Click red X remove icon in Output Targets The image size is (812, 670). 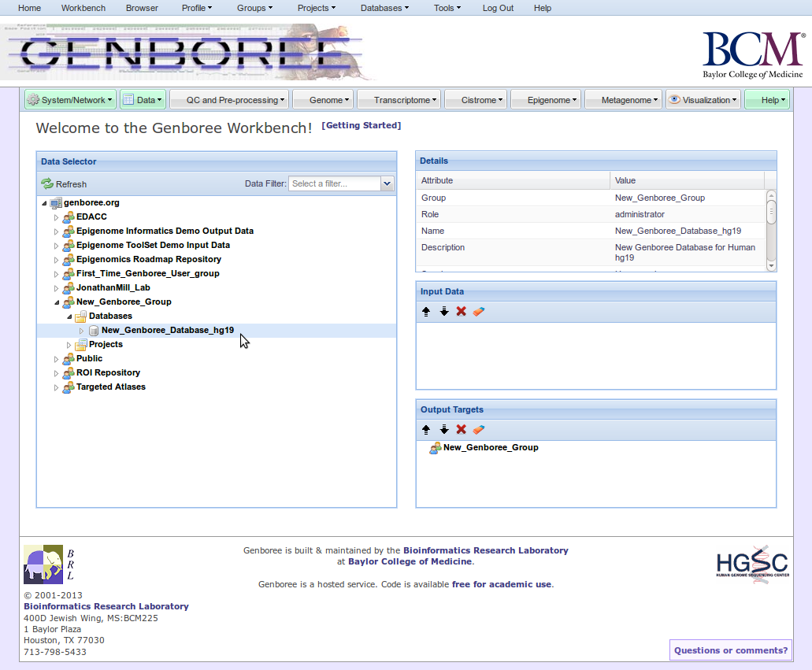(x=462, y=430)
